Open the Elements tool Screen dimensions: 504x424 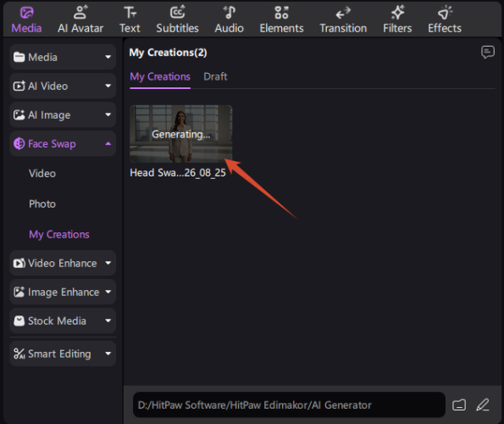[x=281, y=20]
